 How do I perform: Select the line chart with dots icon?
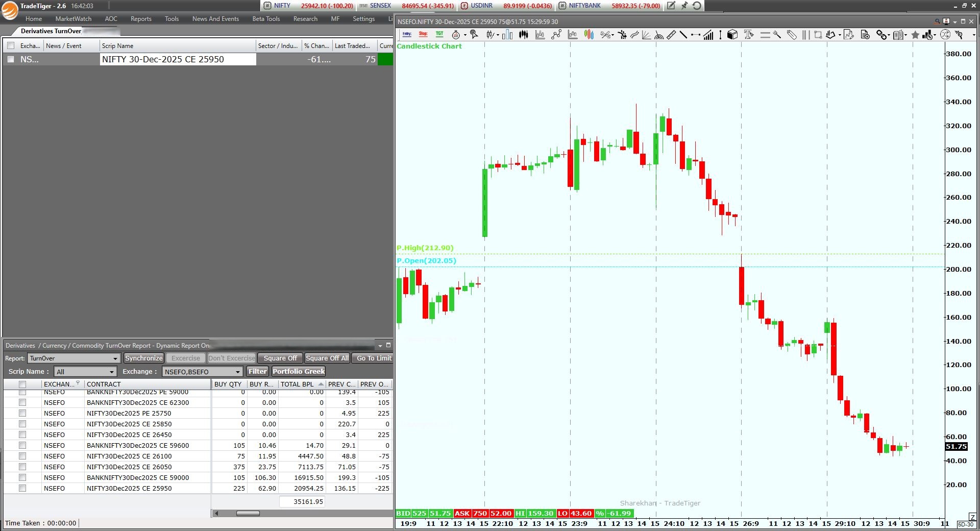tap(556, 35)
